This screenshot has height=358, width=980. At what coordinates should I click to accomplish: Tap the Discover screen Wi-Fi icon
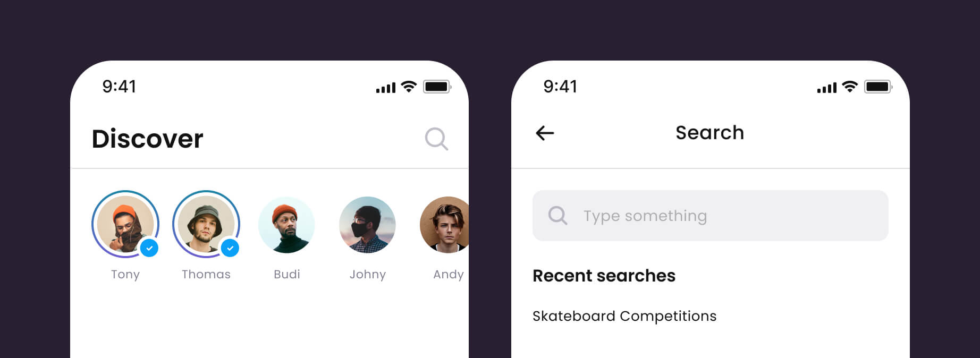[x=409, y=87]
